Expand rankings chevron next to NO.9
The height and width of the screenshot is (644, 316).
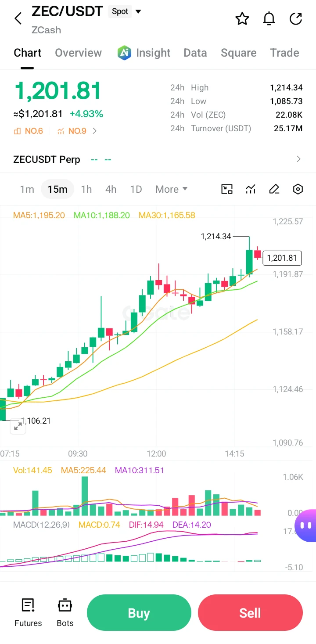(94, 131)
